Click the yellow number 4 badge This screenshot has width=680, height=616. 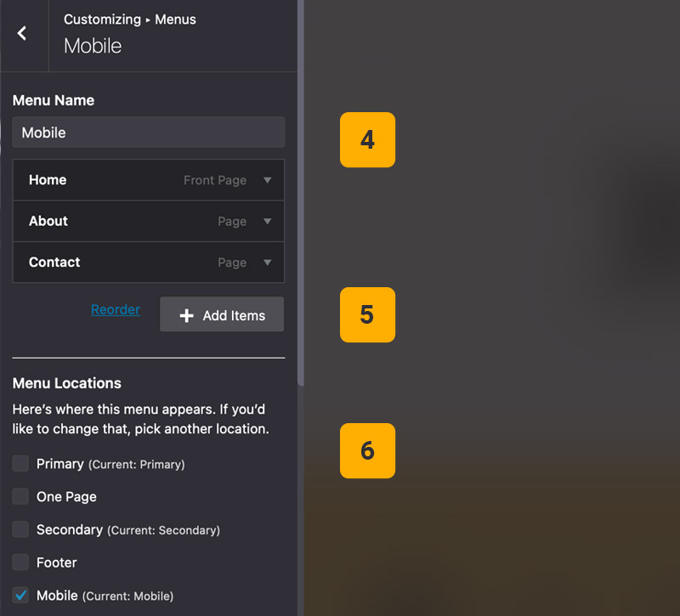[x=367, y=139]
